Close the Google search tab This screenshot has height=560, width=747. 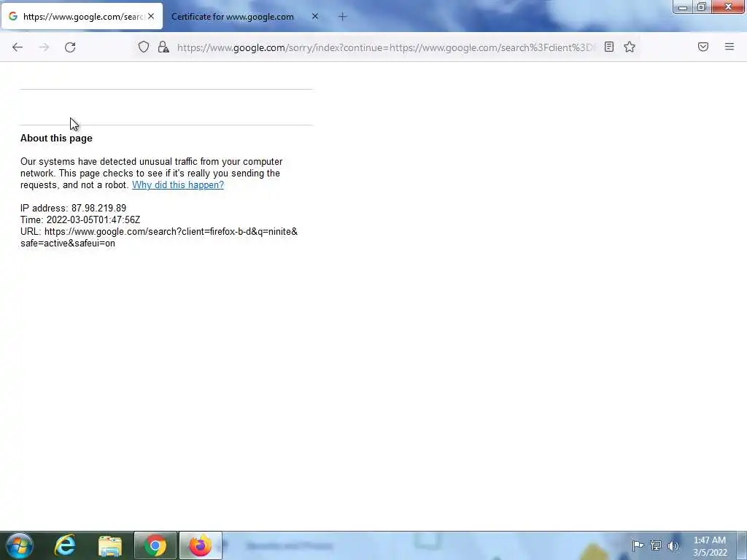tap(151, 16)
